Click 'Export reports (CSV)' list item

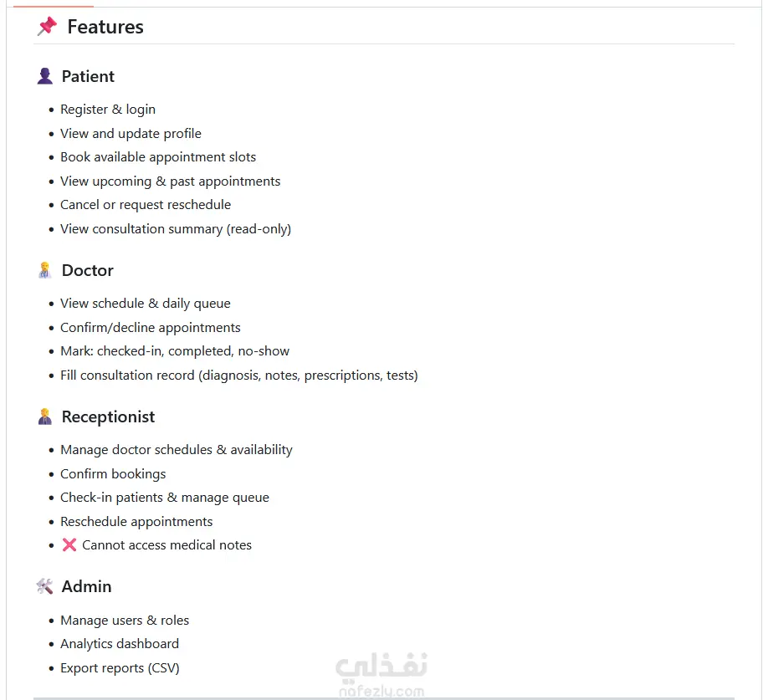[x=120, y=668]
